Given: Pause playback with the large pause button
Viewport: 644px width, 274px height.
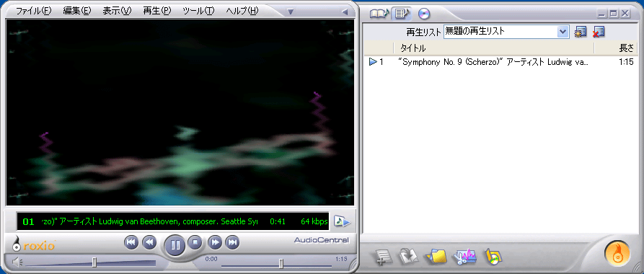Looking at the screenshot, I should [175, 245].
